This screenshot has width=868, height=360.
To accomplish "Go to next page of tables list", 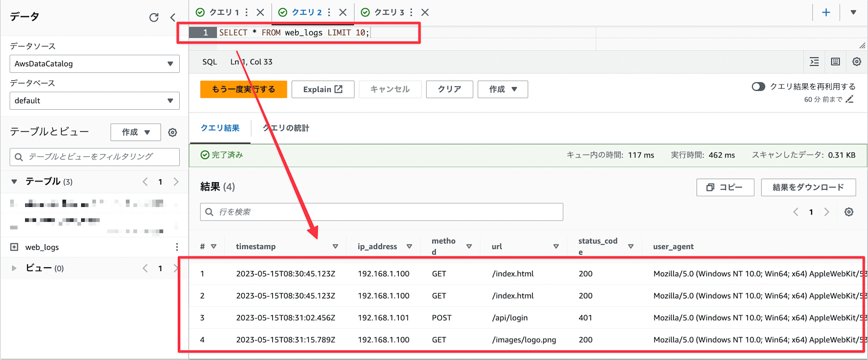I will tap(176, 182).
